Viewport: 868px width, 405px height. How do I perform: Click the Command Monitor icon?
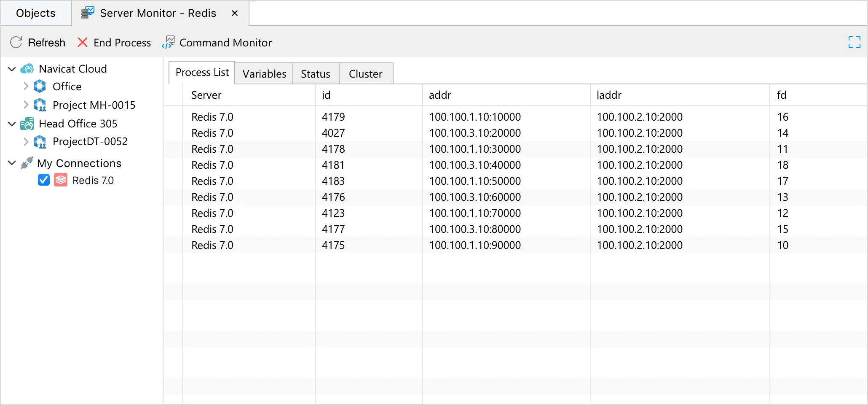pos(169,42)
